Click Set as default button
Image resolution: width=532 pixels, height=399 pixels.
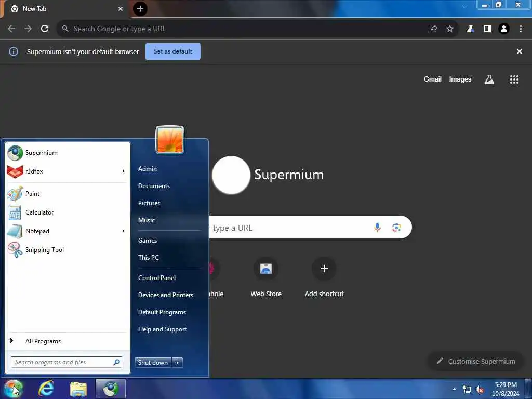pos(173,51)
